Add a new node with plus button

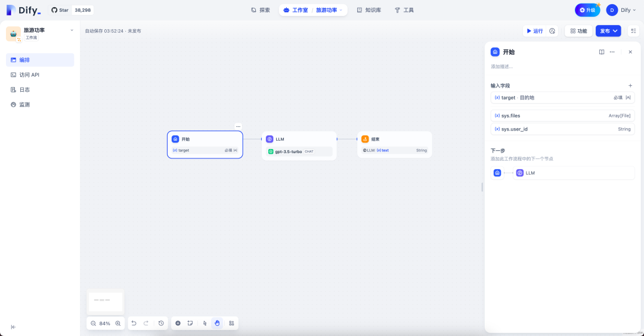tap(178, 323)
